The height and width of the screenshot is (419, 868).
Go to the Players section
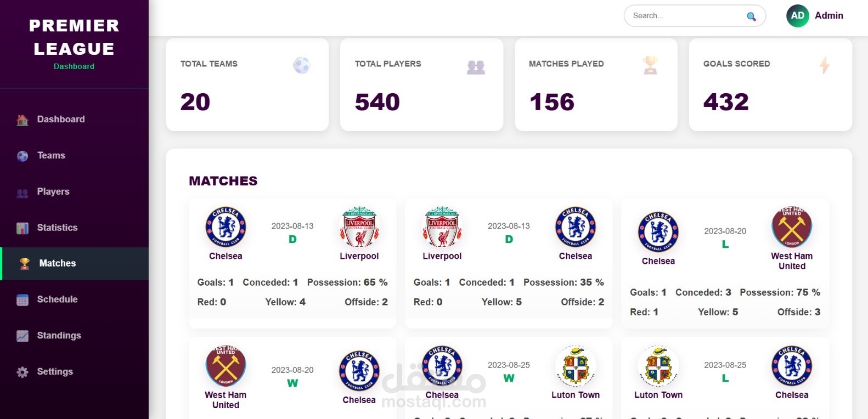pos(53,191)
